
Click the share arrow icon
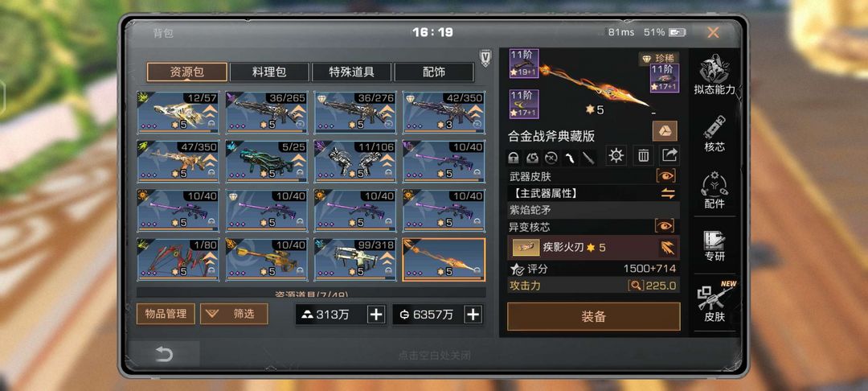click(669, 156)
